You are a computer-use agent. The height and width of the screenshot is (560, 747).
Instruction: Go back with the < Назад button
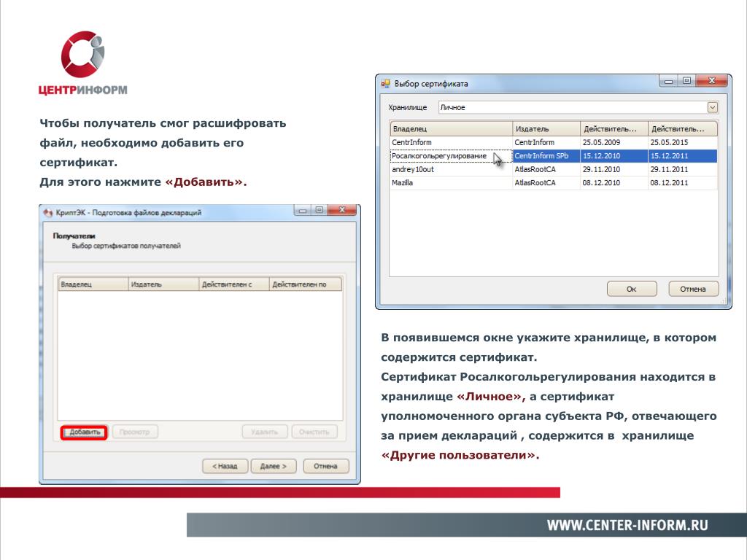[225, 466]
